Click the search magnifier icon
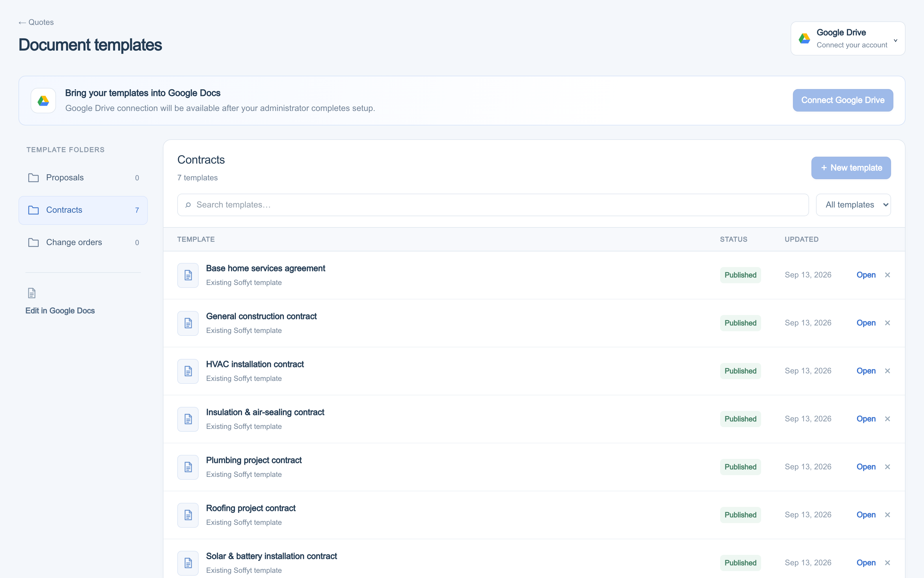This screenshot has height=578, width=924. [188, 205]
